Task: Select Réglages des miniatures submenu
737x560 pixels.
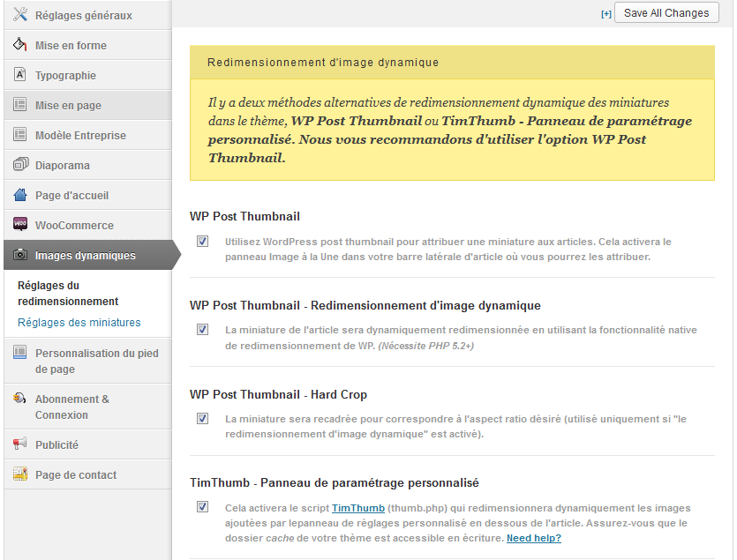Action: click(79, 323)
